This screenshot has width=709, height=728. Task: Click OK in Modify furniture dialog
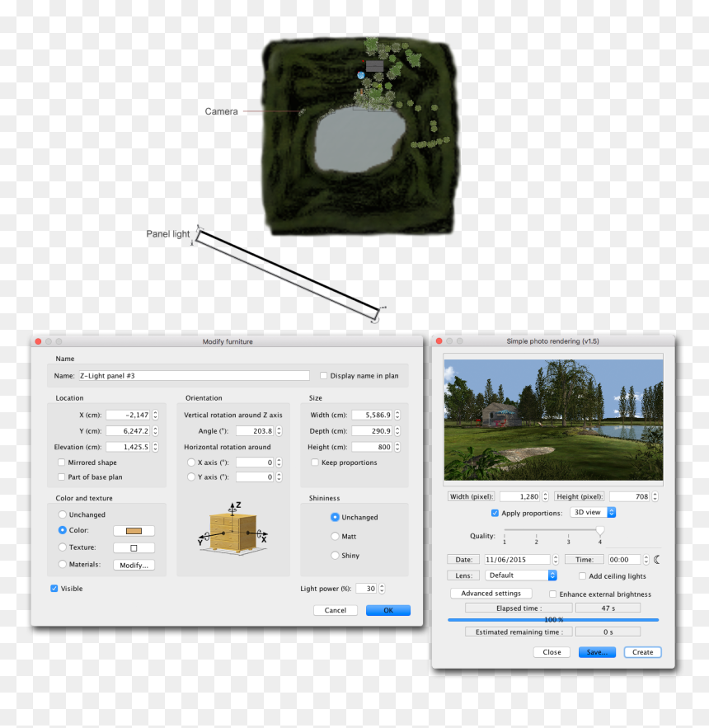(388, 610)
